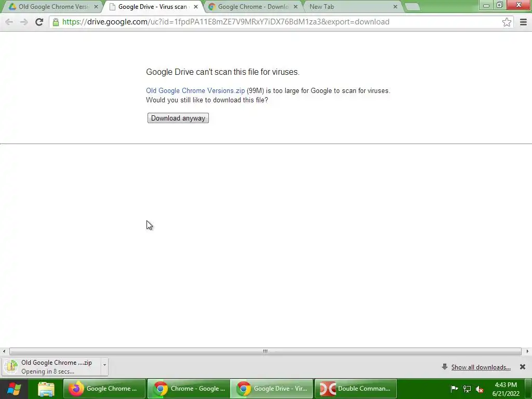This screenshot has height=399, width=532.
Task: Click the Show desktop button
Action: 528,389
